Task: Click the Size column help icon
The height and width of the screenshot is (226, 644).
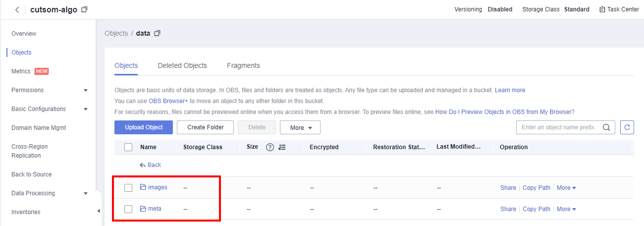Action: tap(270, 147)
